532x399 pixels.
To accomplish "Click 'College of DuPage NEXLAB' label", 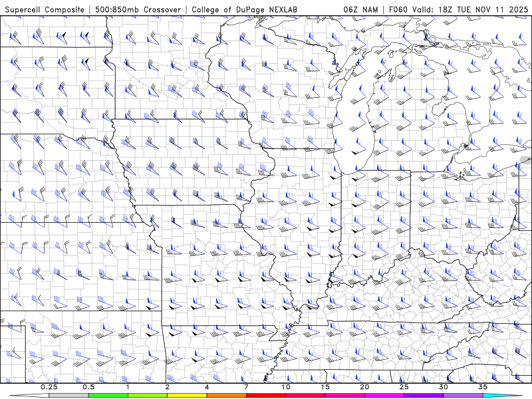I will pyautogui.click(x=244, y=9).
